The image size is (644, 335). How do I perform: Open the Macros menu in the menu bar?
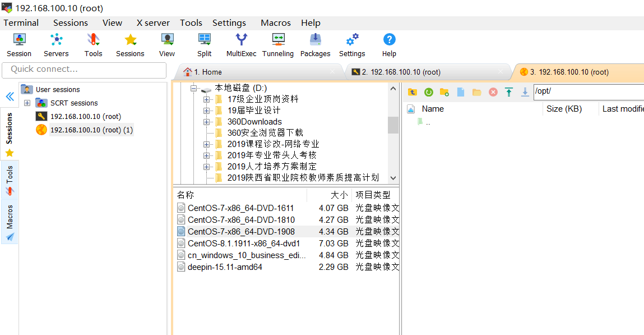[276, 23]
